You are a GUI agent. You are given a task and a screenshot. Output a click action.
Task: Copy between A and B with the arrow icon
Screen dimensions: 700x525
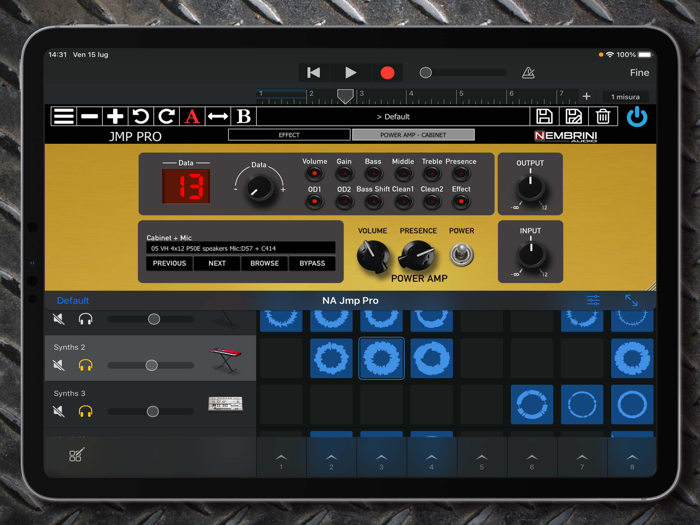218,117
